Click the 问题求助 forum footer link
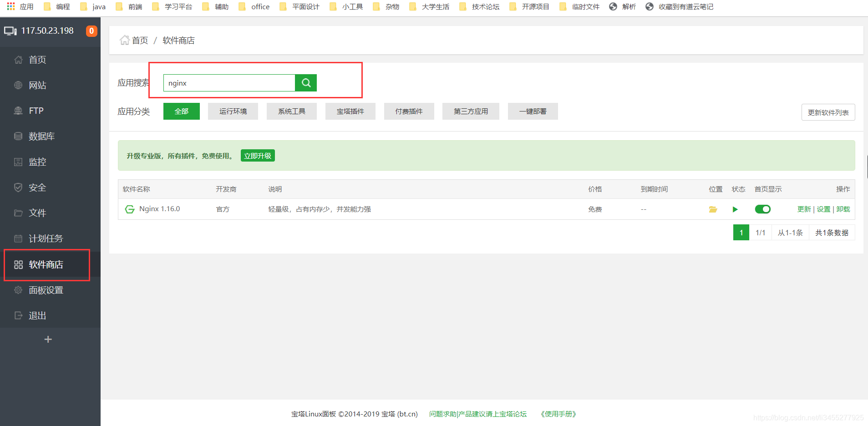Screen dimensions: 868x426 (x=478, y=414)
